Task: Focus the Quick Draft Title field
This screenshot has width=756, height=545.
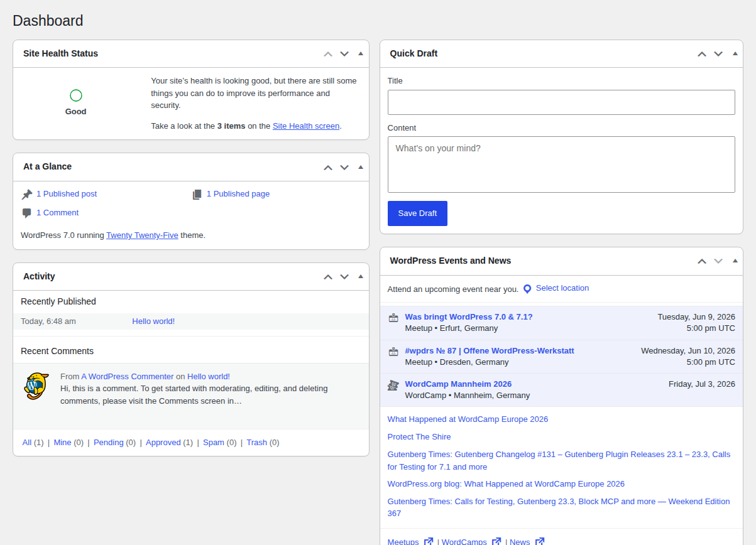Action: 561,102
